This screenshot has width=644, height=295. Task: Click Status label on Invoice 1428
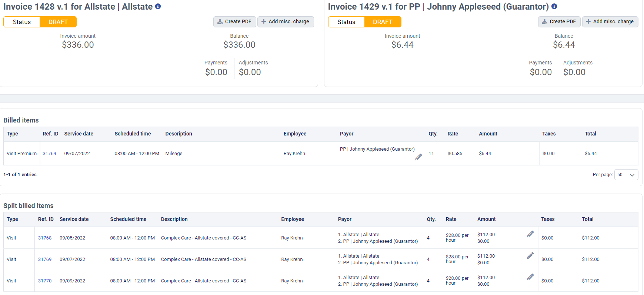pyautogui.click(x=22, y=22)
